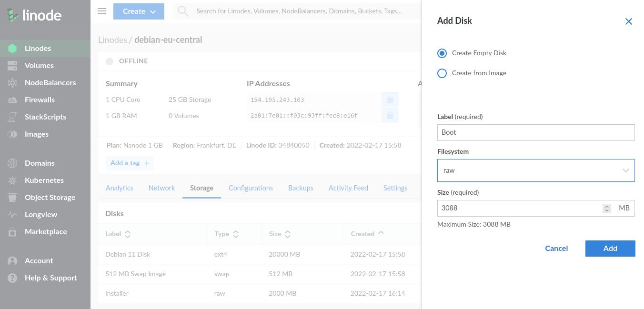Select the Create from Image option
Viewport: 644px width, 309px height.
442,73
